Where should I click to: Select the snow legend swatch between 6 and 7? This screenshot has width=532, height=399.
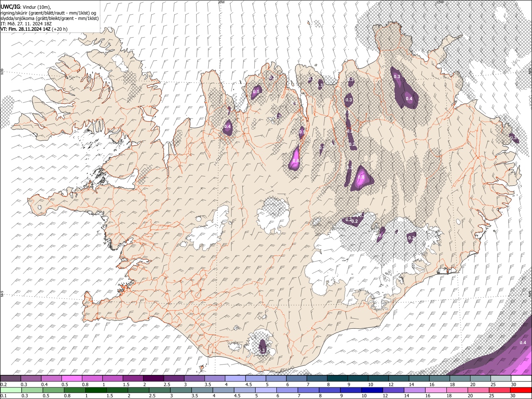point(296,379)
